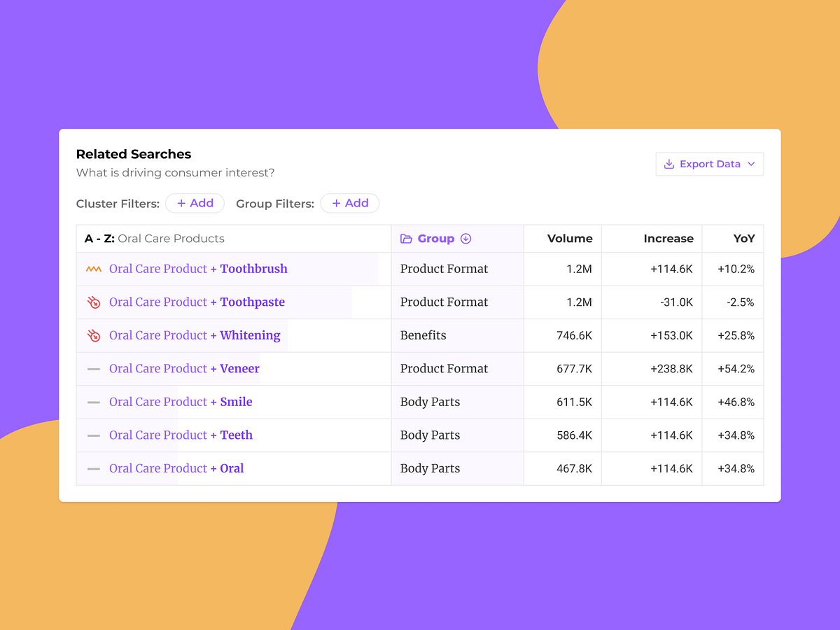Viewport: 840px width, 630px height.
Task: Open the Oral Care Product + Veneer link
Action: coord(184,368)
